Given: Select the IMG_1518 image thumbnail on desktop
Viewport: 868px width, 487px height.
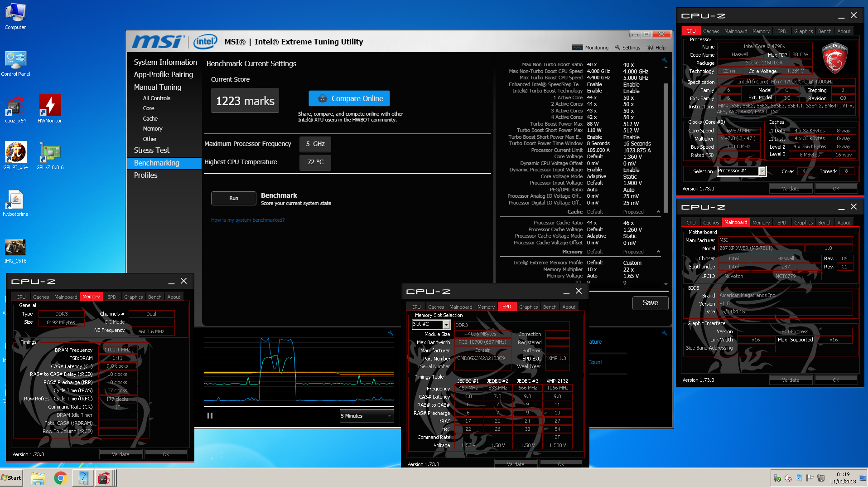Looking at the screenshot, I should [15, 251].
